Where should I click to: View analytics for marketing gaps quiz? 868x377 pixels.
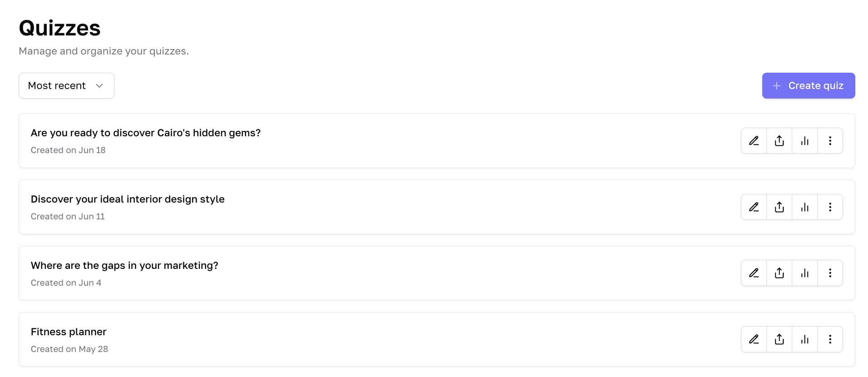click(x=804, y=273)
